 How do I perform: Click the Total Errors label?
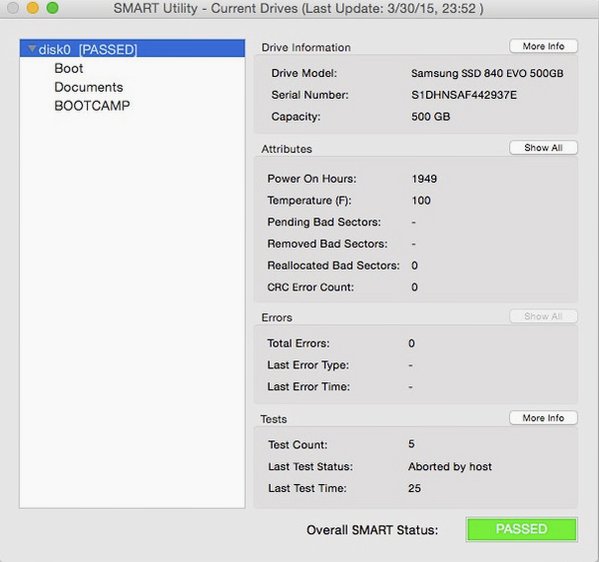298,343
